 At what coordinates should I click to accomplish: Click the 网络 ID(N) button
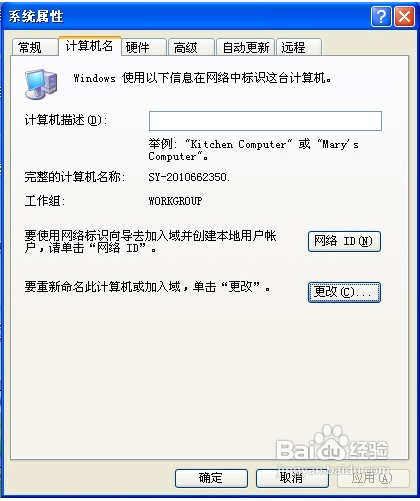point(344,241)
